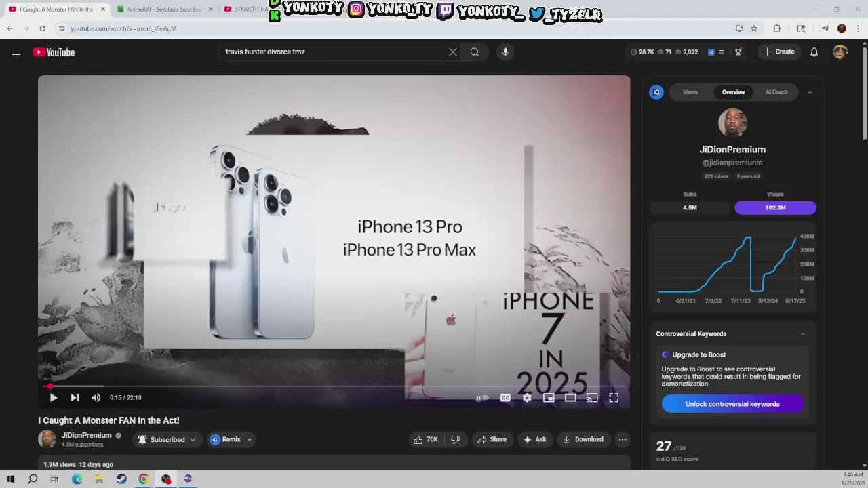Open Steam from taskbar
868x488 pixels.
(121, 479)
